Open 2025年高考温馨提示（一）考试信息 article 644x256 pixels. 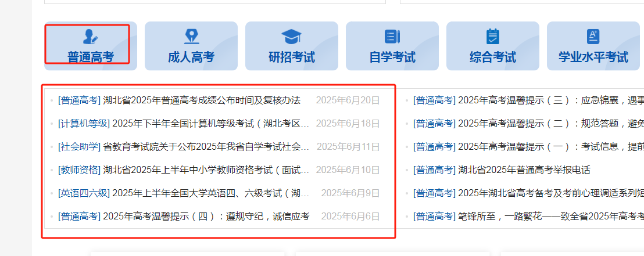551,146
